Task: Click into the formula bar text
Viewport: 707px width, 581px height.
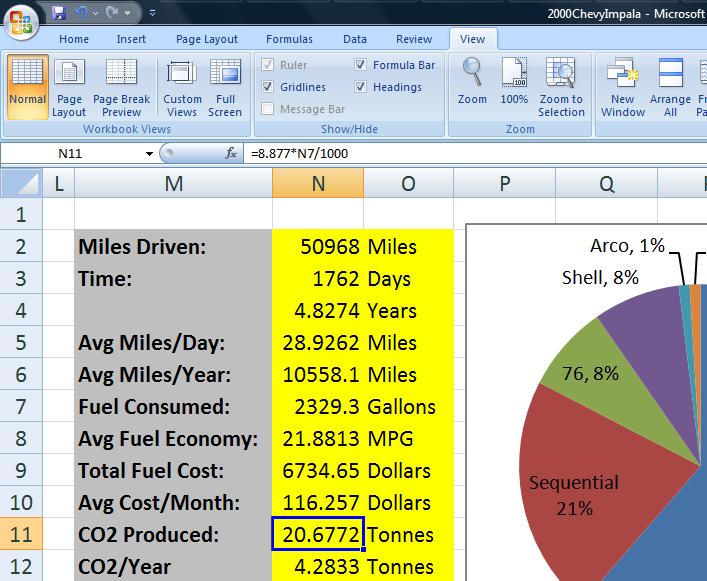Action: [475, 154]
